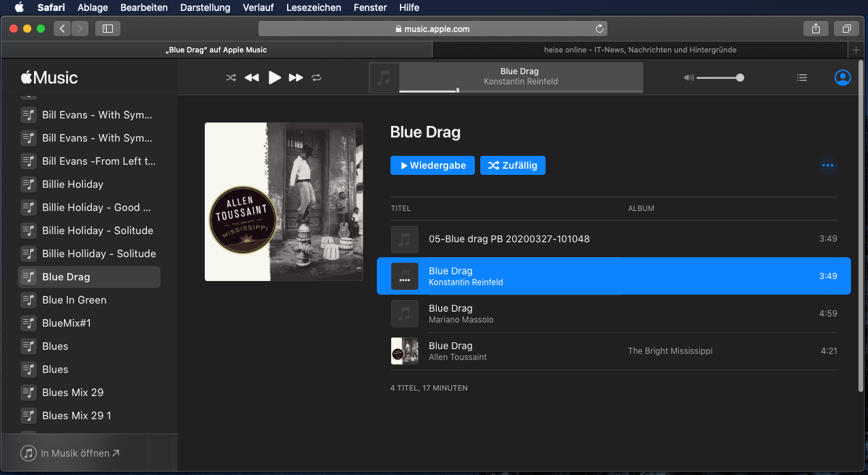Screen dimensions: 868x475
Task: Open the Verlauf menu
Action: pos(258,7)
